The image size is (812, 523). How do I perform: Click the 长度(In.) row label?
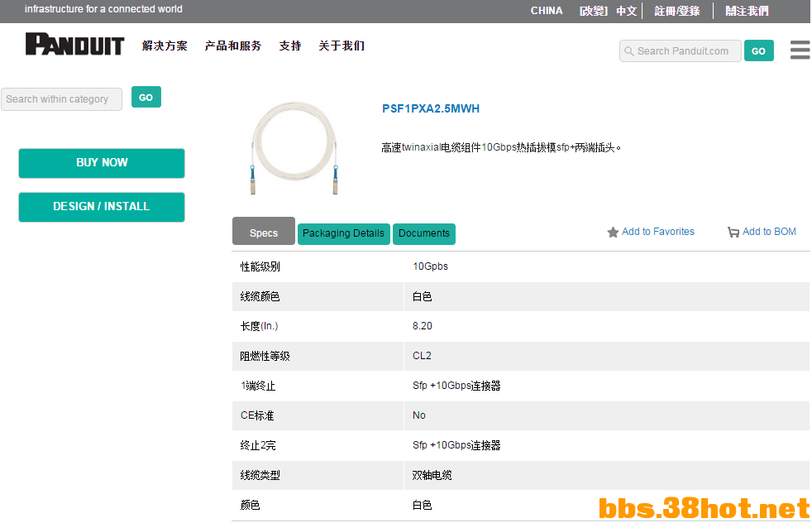259,326
